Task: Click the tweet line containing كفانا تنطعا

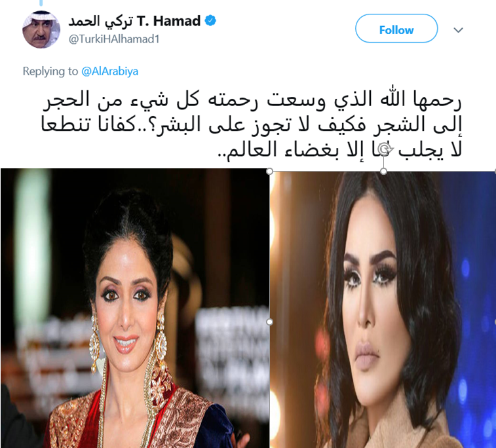Action: click(x=252, y=125)
